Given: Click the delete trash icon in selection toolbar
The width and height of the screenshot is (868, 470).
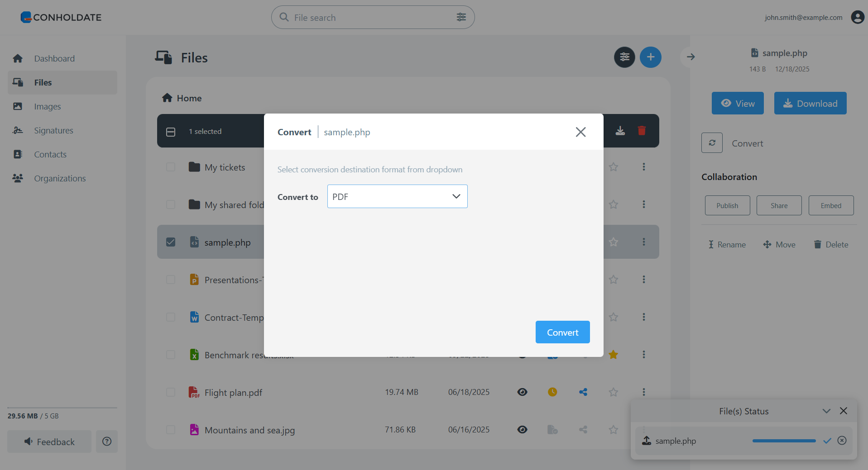Looking at the screenshot, I should point(642,131).
